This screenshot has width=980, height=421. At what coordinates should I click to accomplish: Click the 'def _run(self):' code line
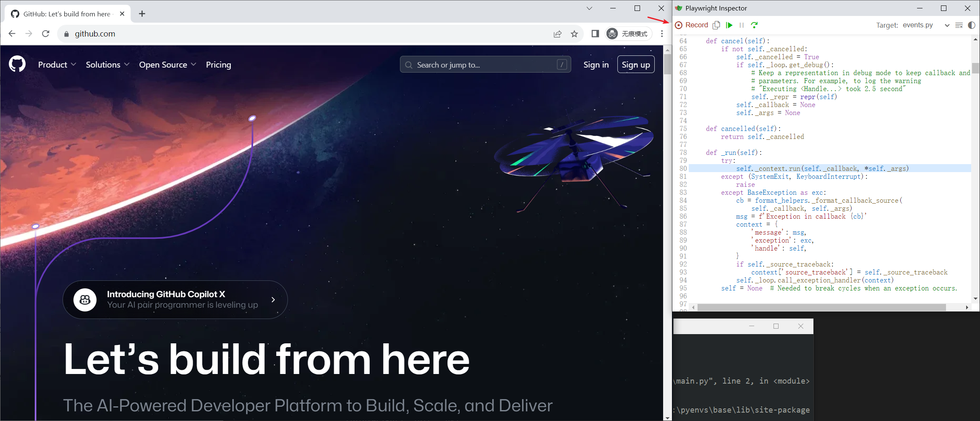coord(734,152)
